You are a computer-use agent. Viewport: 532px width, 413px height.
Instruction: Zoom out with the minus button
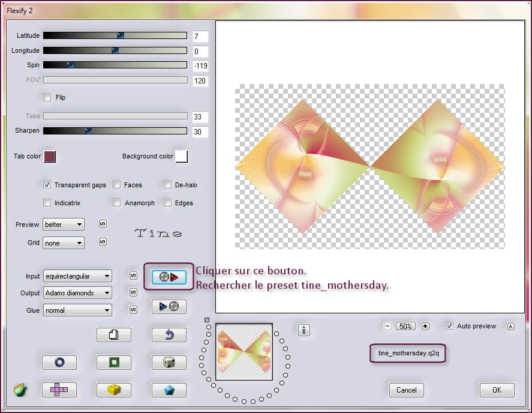click(x=387, y=326)
